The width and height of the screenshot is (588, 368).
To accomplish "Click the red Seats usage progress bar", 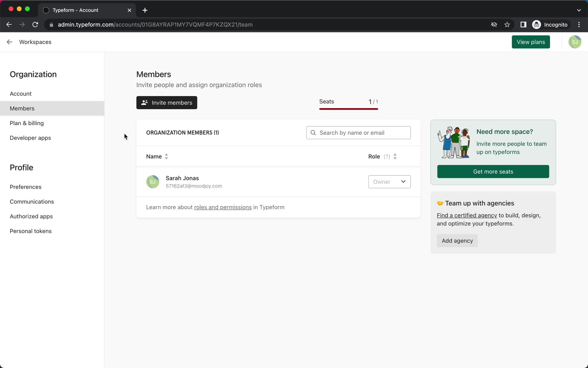I will click(349, 109).
